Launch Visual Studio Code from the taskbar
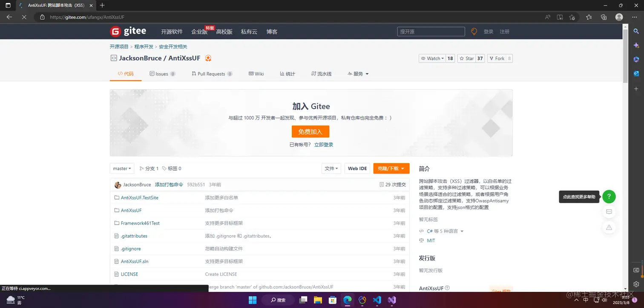The width and height of the screenshot is (644, 308). [377, 300]
